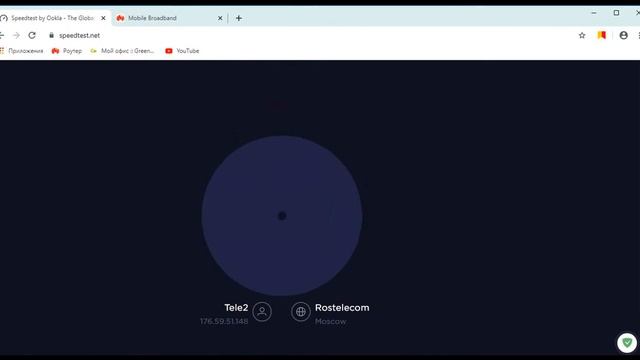Click the Rostelecom globe server icon
The image size is (640, 360).
pyautogui.click(x=301, y=312)
